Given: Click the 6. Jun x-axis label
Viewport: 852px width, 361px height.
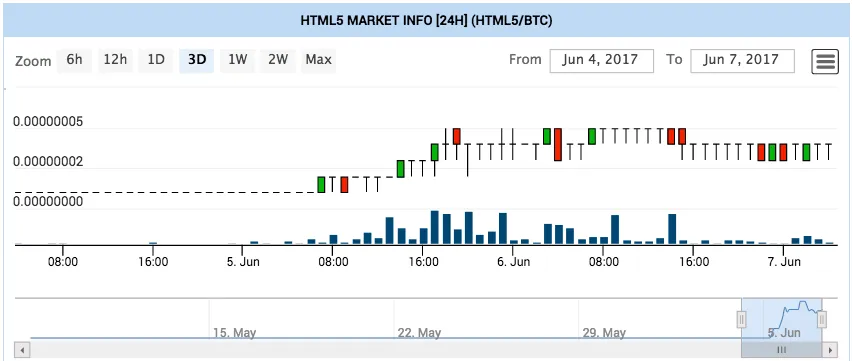Looking at the screenshot, I should 513,262.
